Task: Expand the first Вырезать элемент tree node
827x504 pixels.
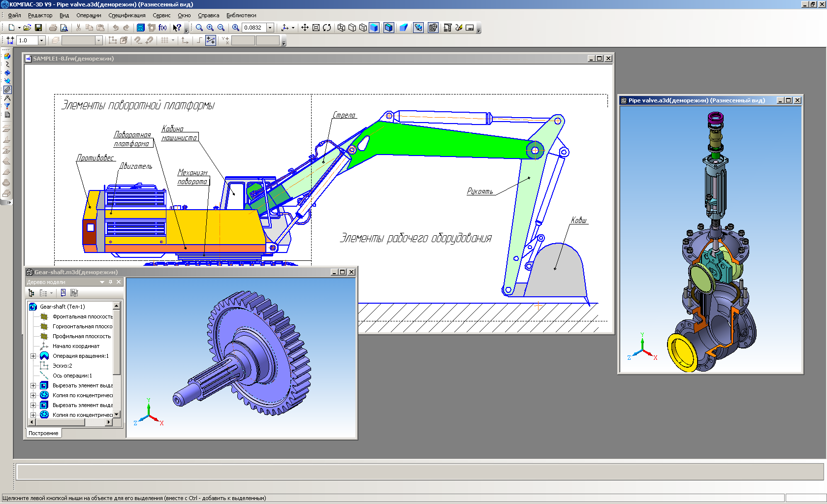Action: pyautogui.click(x=33, y=385)
